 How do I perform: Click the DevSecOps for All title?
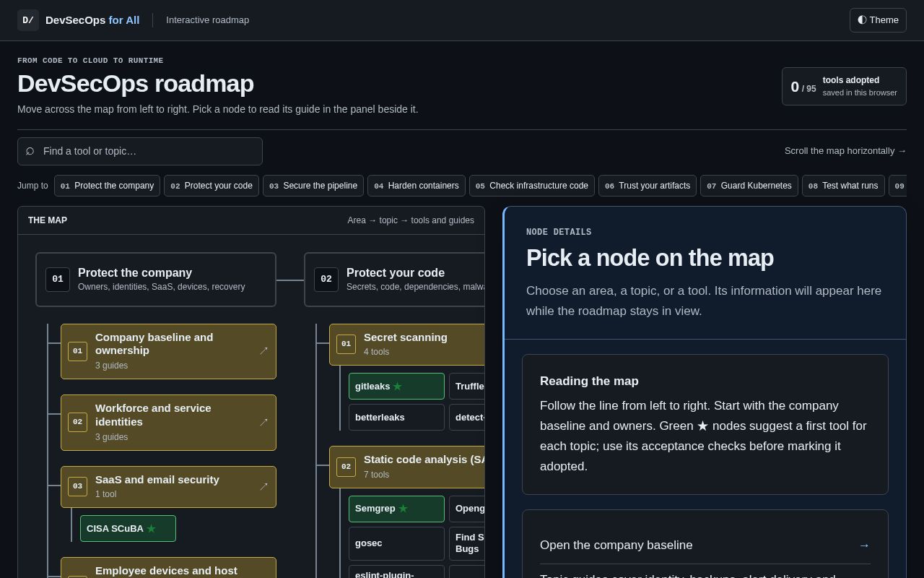click(92, 20)
